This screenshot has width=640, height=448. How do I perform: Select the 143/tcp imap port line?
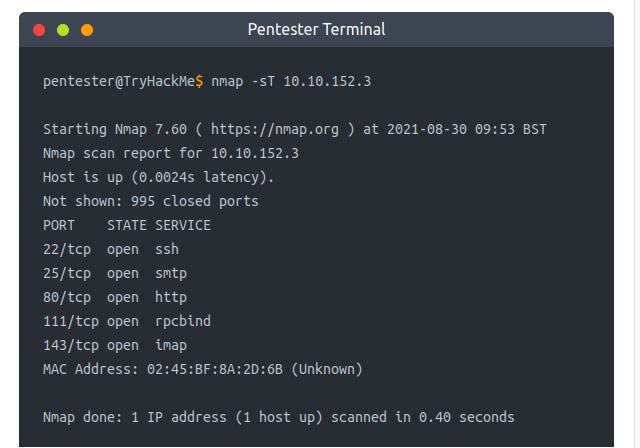coord(115,346)
